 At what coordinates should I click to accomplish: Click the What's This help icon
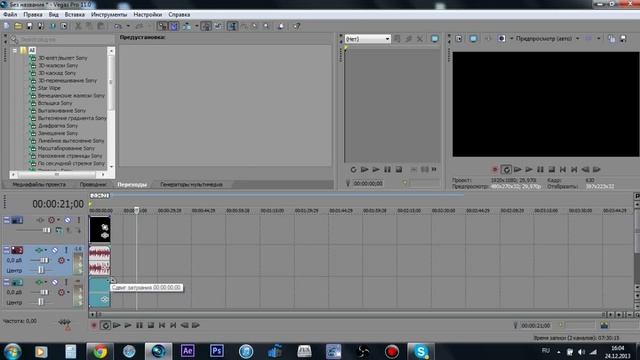297,26
